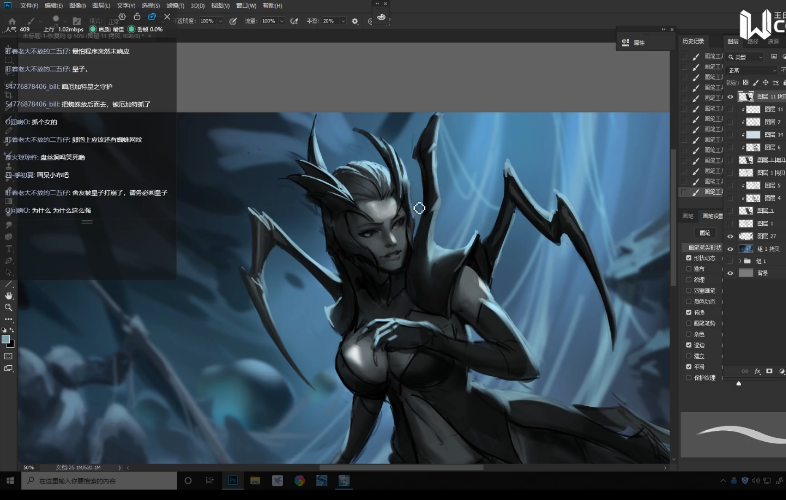Open Task View on the taskbar
This screenshot has height=500, width=786.
[210, 480]
